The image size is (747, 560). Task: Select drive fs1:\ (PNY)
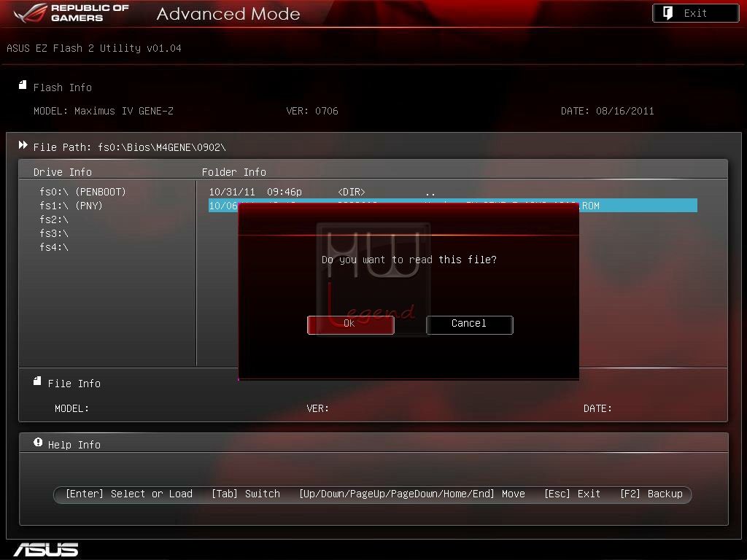[x=71, y=206]
